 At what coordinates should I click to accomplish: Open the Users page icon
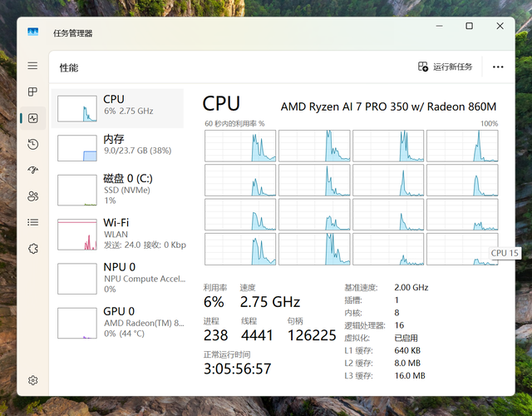33,196
